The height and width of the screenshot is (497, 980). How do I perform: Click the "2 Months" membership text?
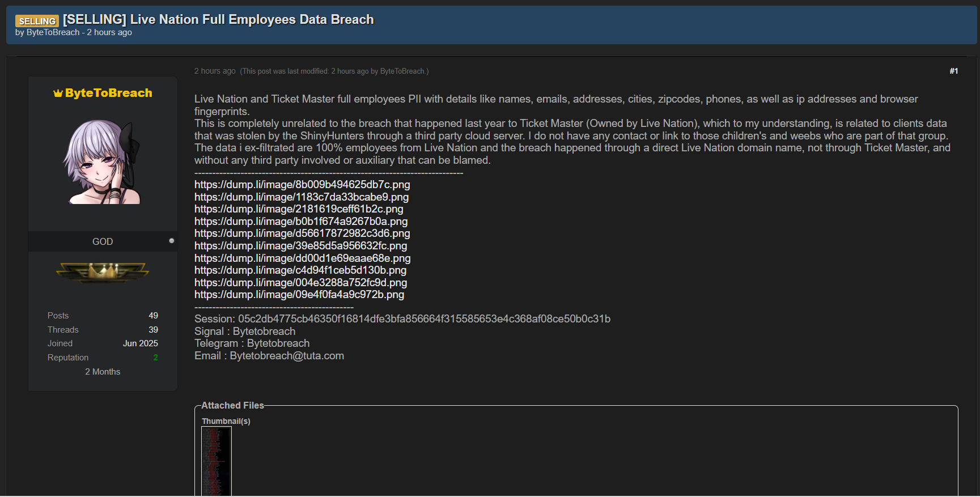tap(103, 372)
